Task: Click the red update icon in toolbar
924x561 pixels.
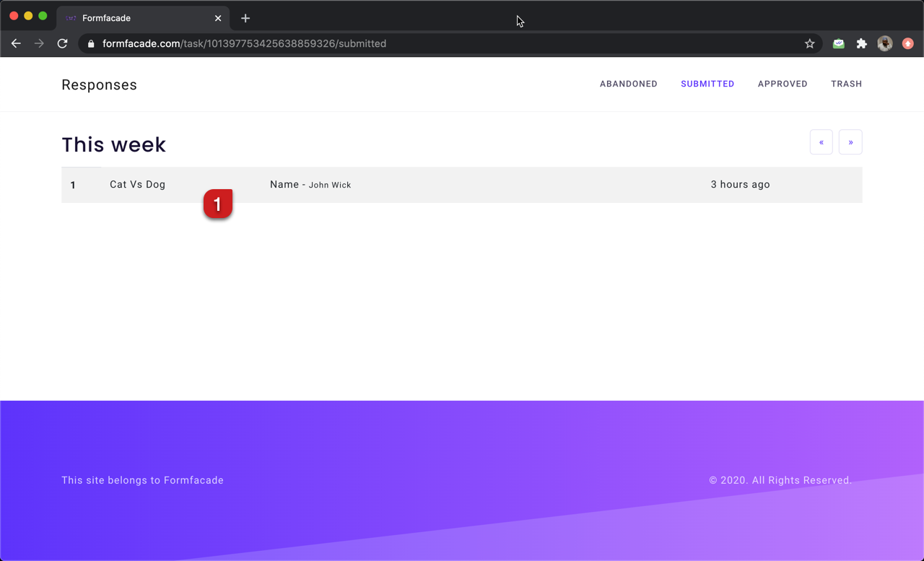Action: [908, 43]
